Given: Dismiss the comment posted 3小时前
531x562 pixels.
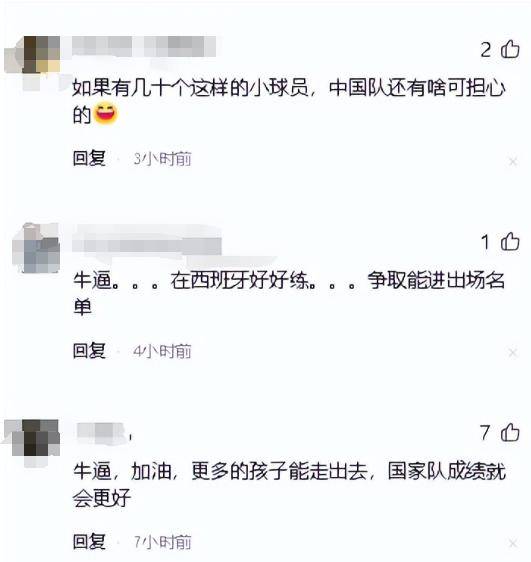Looking at the screenshot, I should coord(513,161).
